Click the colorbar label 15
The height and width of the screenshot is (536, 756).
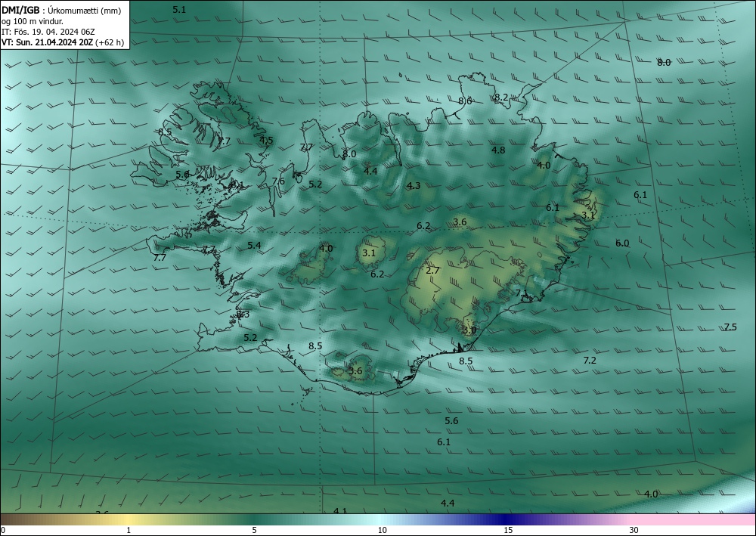tap(508, 530)
